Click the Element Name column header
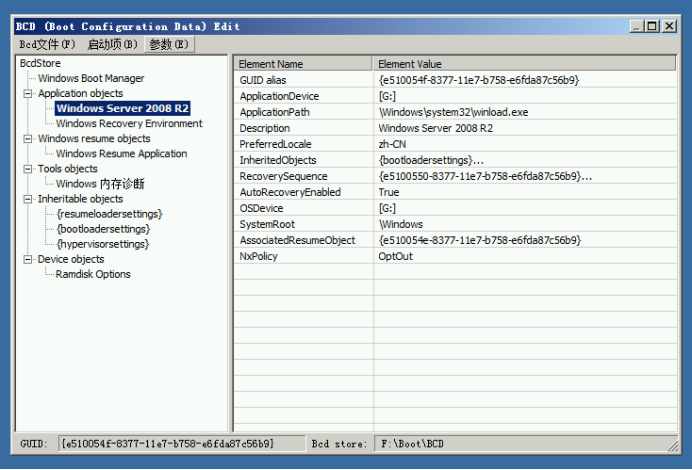This screenshot has height=470, width=692. pos(302,64)
